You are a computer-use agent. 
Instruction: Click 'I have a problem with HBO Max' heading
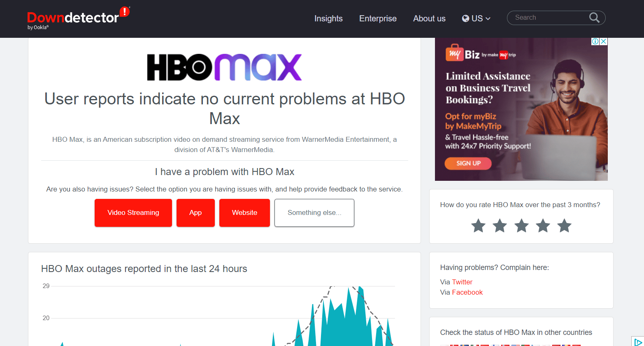point(225,172)
